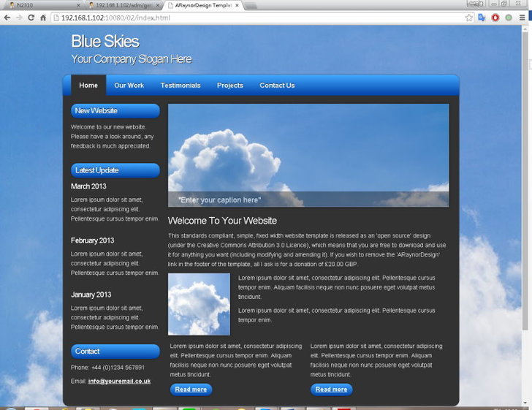This screenshot has width=532, height=410.
Task: Open the Contact Us navigation item
Action: tap(277, 86)
